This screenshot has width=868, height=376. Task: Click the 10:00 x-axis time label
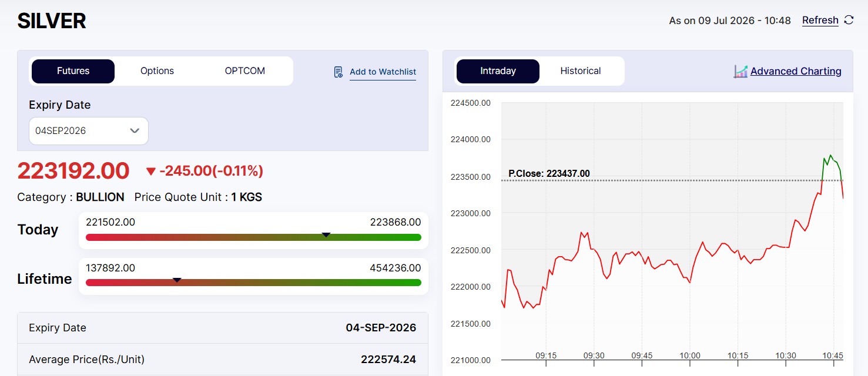tap(690, 355)
